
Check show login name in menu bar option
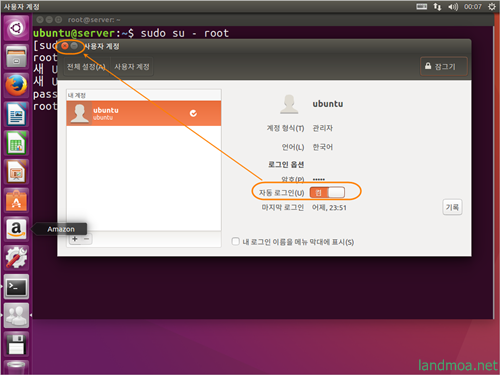point(235,241)
